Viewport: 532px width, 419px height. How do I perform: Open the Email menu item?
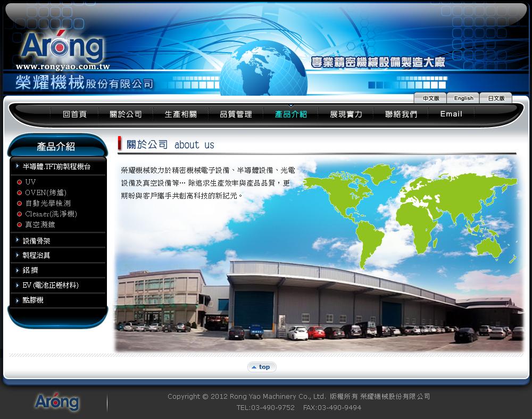point(451,114)
